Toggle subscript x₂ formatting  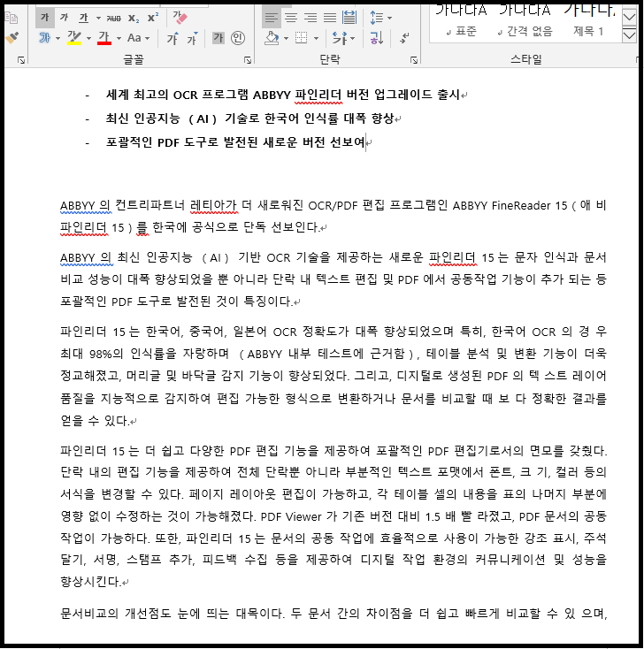tap(134, 18)
